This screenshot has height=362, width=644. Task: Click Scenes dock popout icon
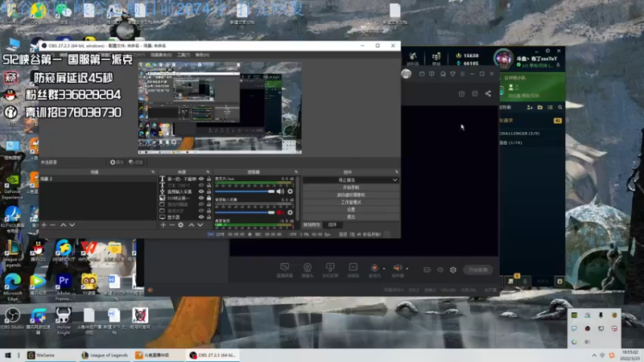(x=153, y=172)
